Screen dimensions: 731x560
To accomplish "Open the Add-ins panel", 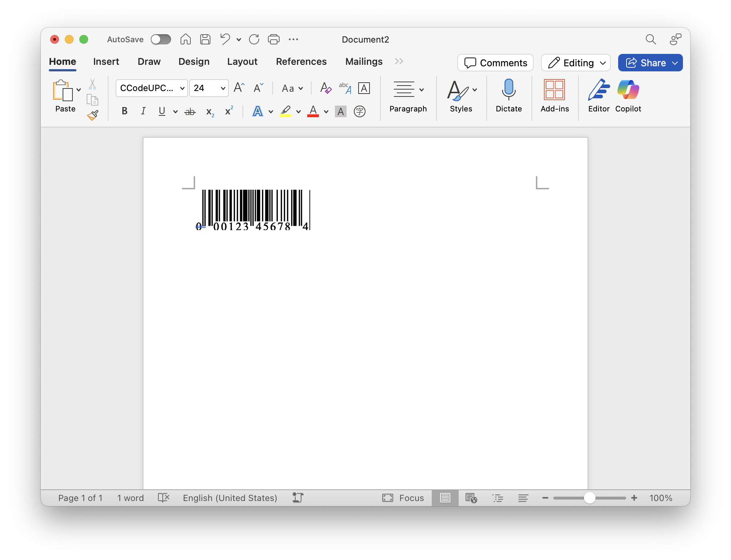I will pyautogui.click(x=554, y=96).
